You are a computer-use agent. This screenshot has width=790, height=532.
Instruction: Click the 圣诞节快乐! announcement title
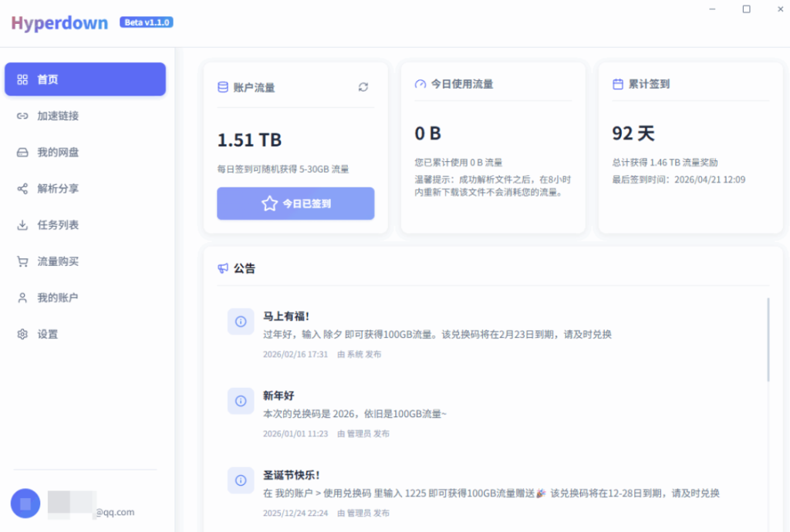[x=291, y=475]
